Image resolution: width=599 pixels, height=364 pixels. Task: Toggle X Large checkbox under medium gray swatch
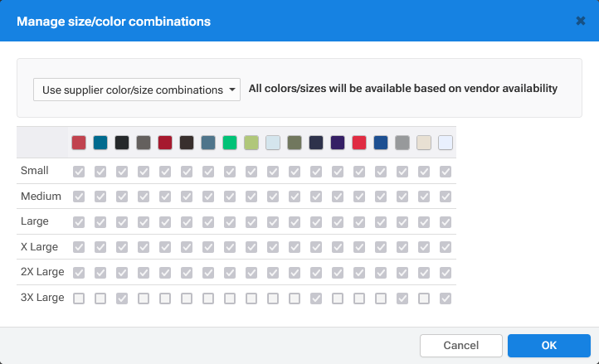click(402, 247)
